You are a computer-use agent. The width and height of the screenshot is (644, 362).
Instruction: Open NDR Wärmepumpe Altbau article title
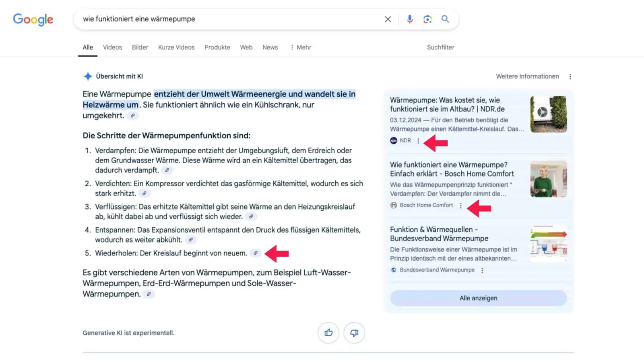[x=447, y=105]
